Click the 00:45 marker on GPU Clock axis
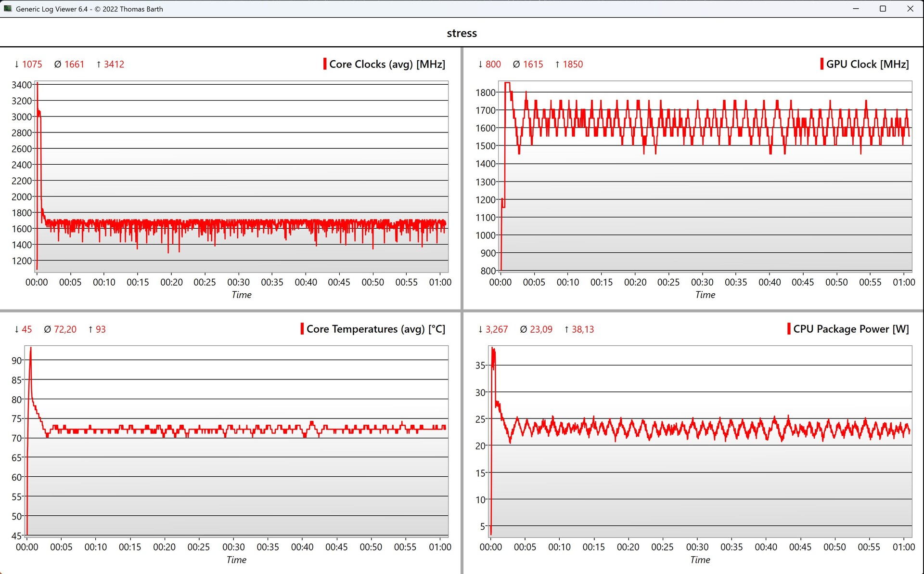This screenshot has height=574, width=924. (803, 282)
